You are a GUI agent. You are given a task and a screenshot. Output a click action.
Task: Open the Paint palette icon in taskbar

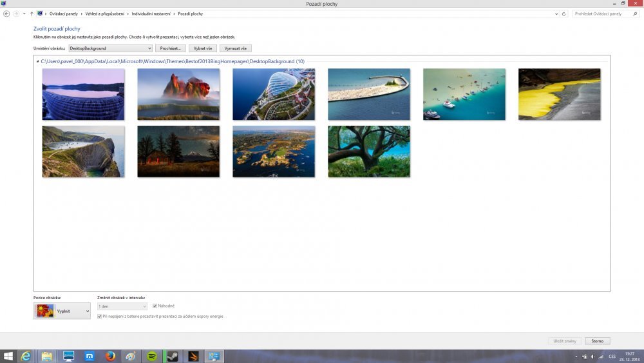[131, 356]
